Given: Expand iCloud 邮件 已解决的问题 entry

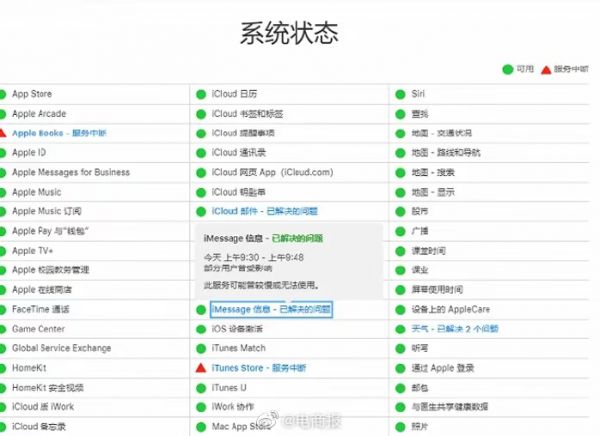Looking at the screenshot, I should click(x=264, y=211).
